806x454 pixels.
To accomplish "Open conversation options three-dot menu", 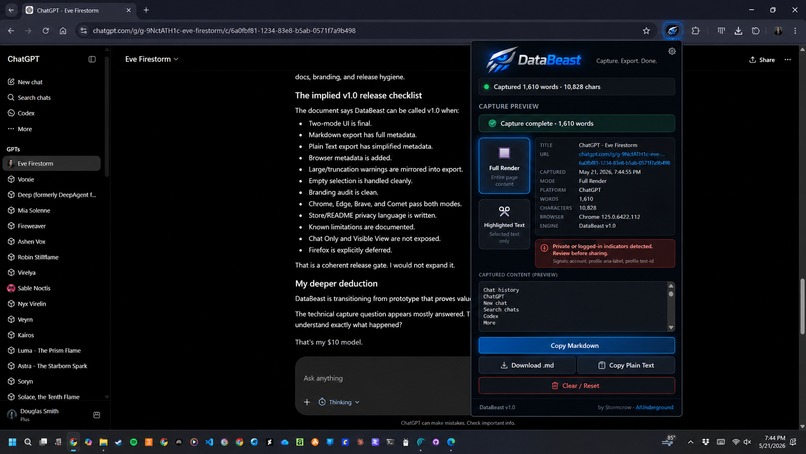I will [x=787, y=60].
